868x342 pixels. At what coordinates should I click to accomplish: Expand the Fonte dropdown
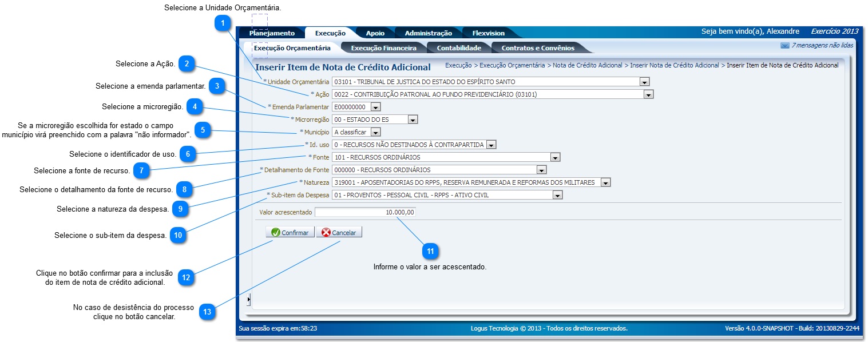[x=554, y=157]
